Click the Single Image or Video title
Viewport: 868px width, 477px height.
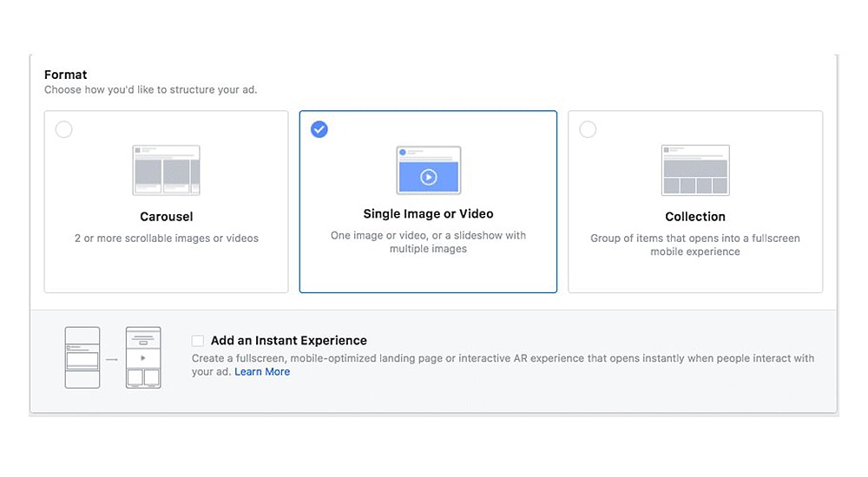[428, 214]
